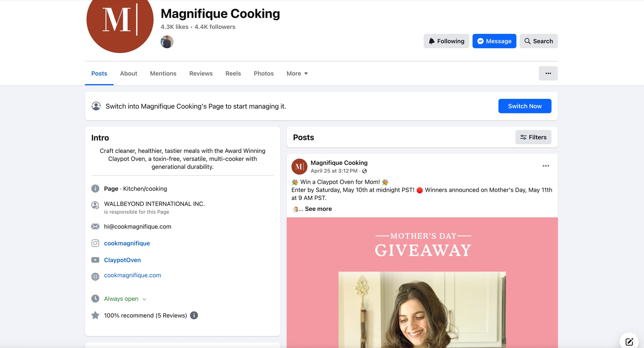644x348 pixels.
Task: Expand the More tab dropdown
Action: click(x=297, y=73)
